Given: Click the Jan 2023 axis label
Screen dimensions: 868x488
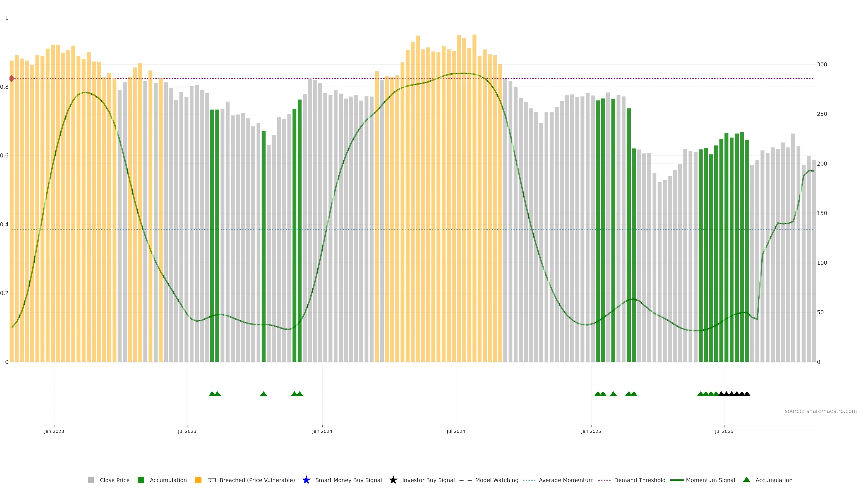Looking at the screenshot, I should (x=54, y=432).
